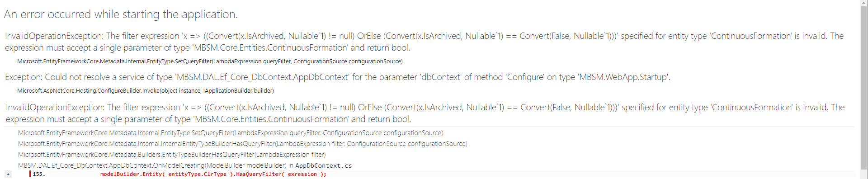Click the red line marker beside 155
868x179 pixels.
click(30, 174)
